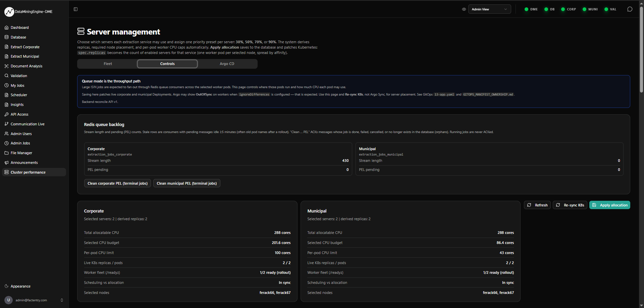644x308 pixels.
Task: Open Document Analysis sidebar icon
Action: point(6,66)
